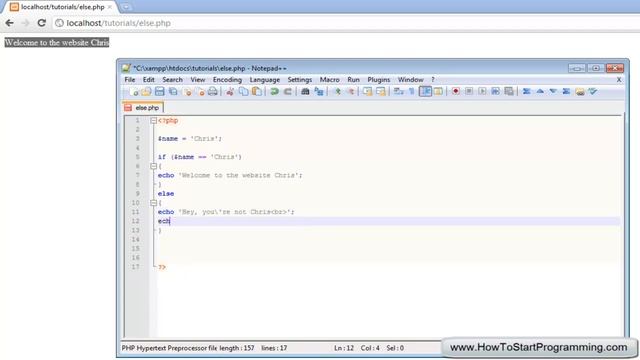
Task: Click the blue down-arrow plugin icon
Action: tap(553, 92)
